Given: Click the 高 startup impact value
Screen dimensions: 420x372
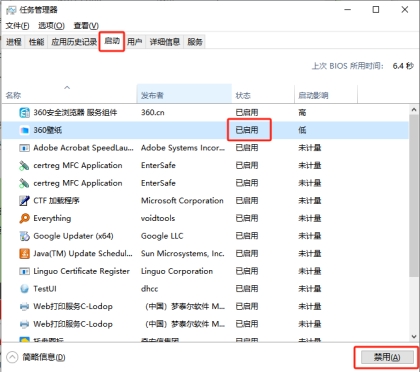Looking at the screenshot, I should 302,113.
